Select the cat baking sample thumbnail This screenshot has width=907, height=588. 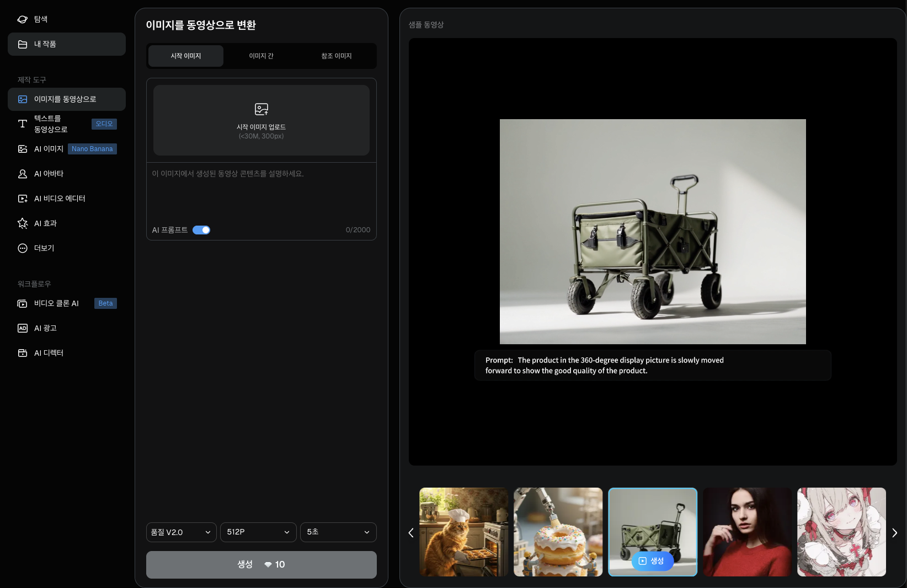(x=464, y=532)
